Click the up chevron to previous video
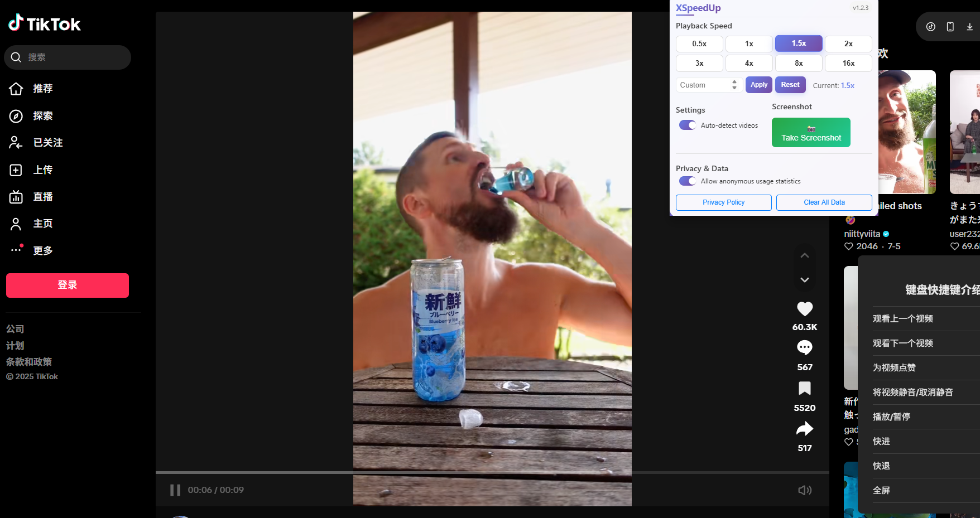This screenshot has width=980, height=518. coord(804,255)
